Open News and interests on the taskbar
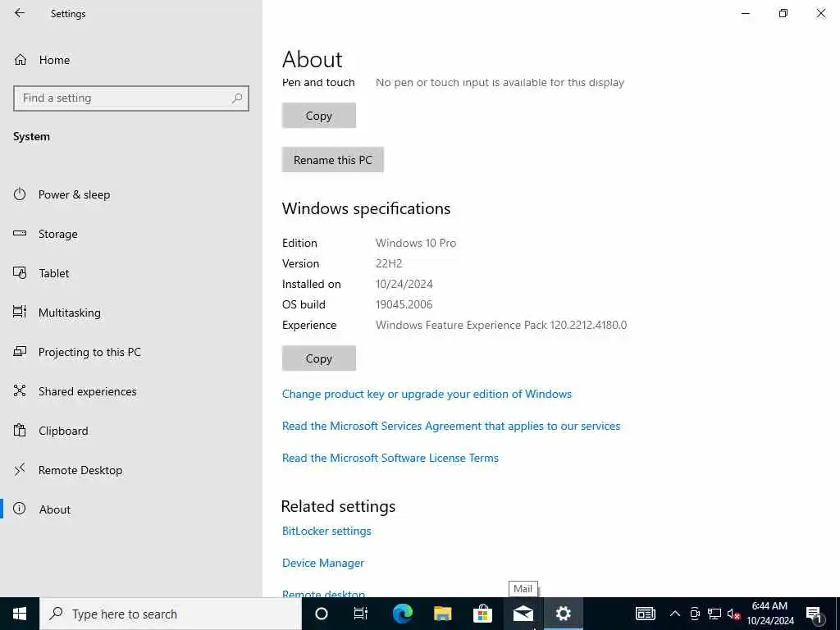 click(645, 614)
